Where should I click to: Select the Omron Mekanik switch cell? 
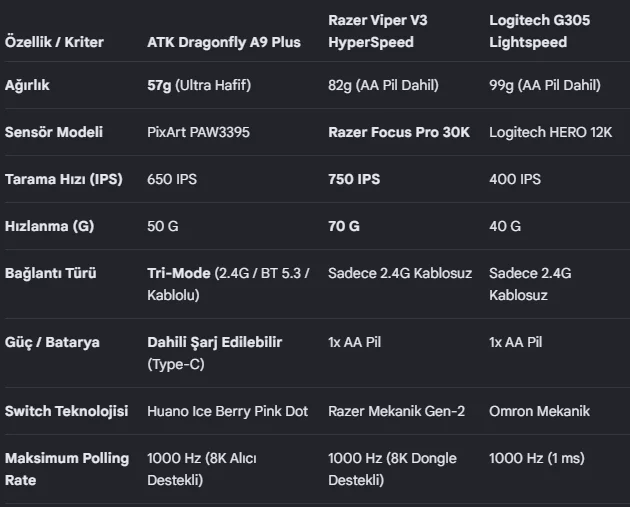click(x=540, y=411)
